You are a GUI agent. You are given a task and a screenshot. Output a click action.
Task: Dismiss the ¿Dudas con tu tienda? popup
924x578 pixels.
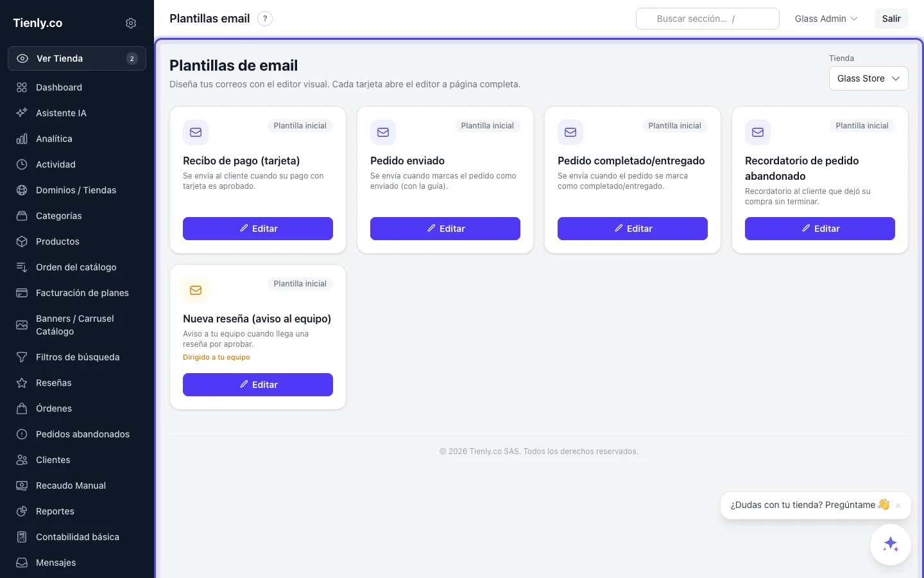[898, 505]
